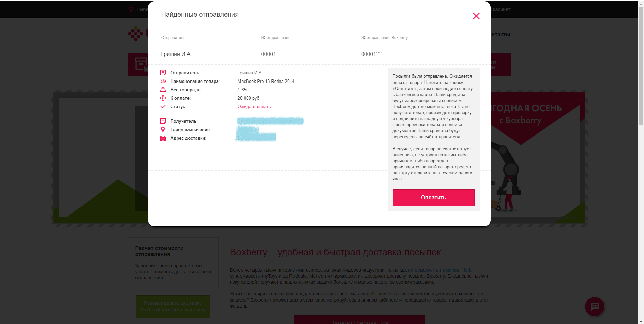Image resolution: width=644 pixels, height=324 pixels.
Task: Open the chat widget icon
Action: coord(595,307)
